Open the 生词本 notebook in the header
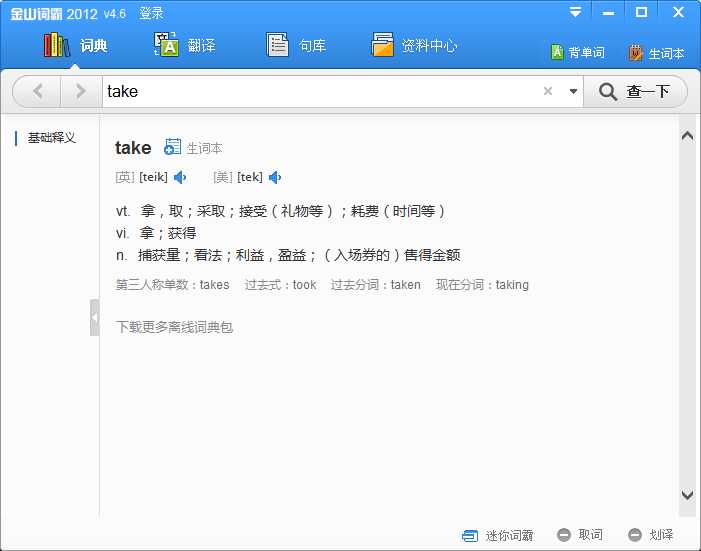Viewport: 701px width, 551px height. click(x=656, y=53)
